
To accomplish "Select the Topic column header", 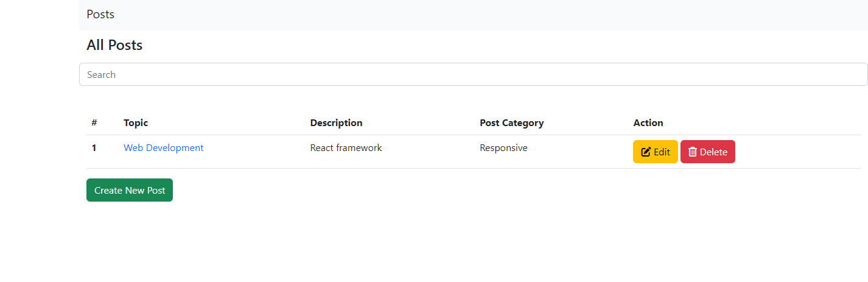I will (136, 123).
